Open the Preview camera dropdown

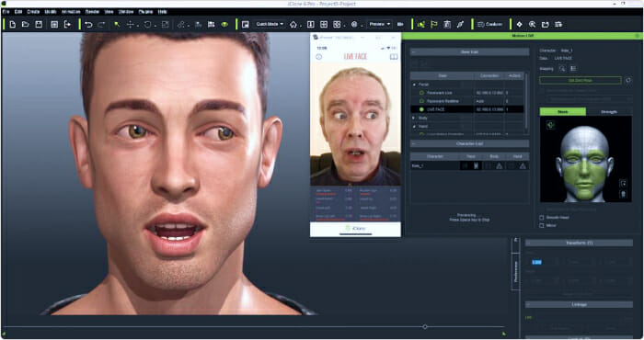[x=379, y=24]
